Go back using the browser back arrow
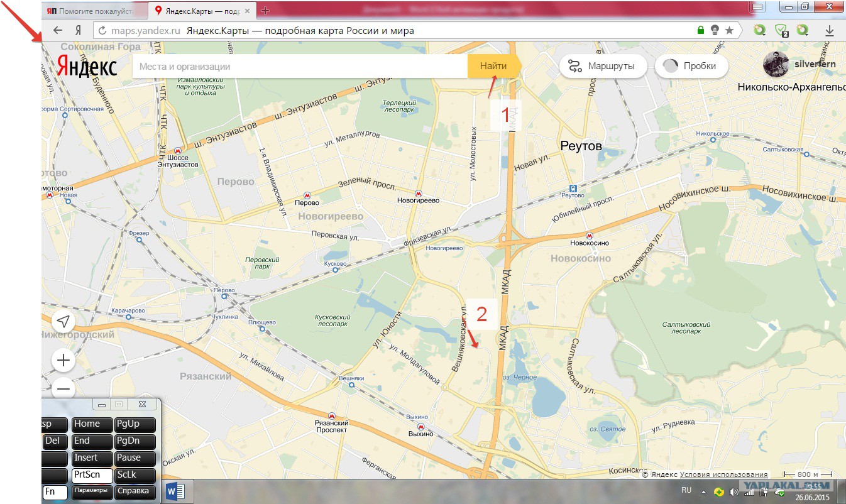846x504 pixels. click(x=58, y=30)
